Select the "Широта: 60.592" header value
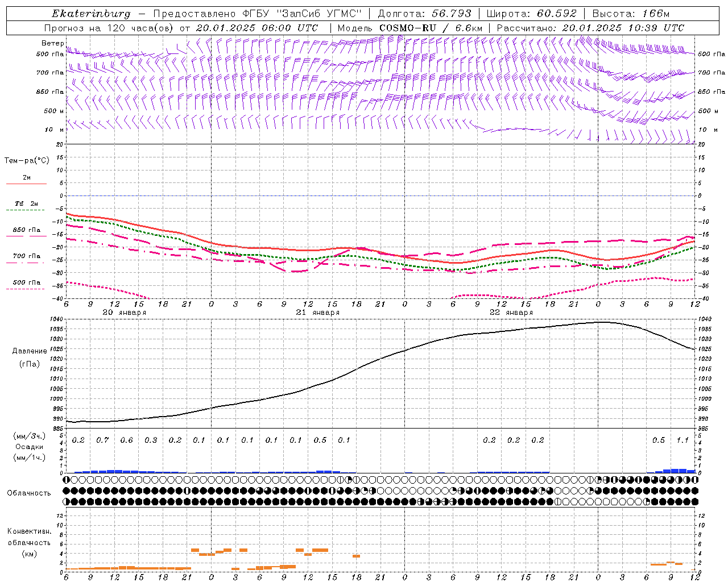Screen dimensions: 728x582 (531, 14)
